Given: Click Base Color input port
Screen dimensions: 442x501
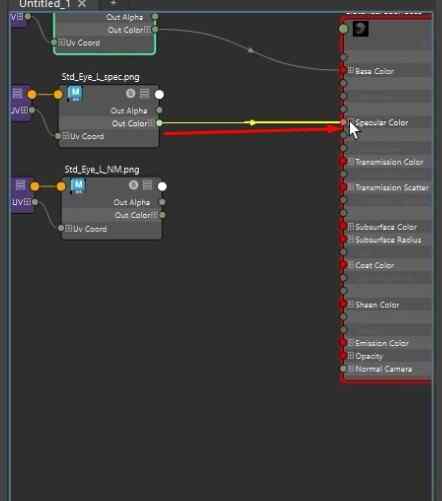Looking at the screenshot, I should click(343, 70).
